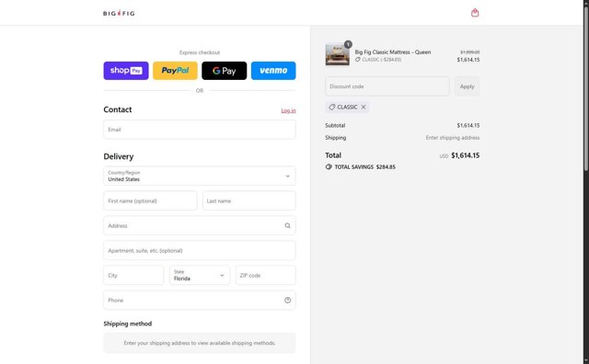
Task: Click the shipping methods notice box
Action: point(200,343)
